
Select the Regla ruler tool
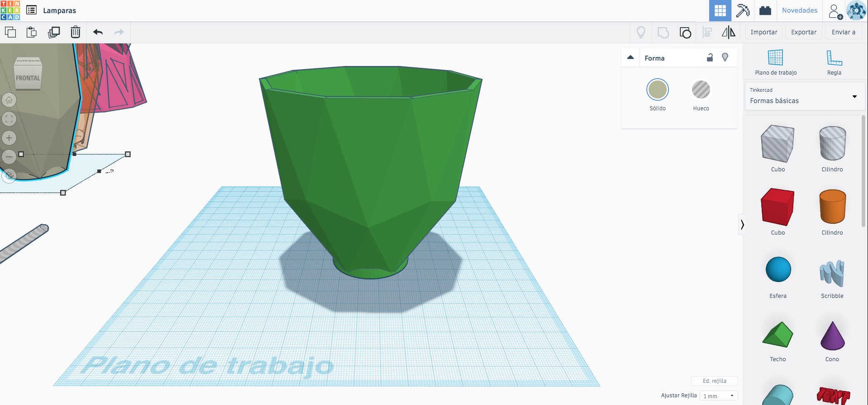(834, 62)
